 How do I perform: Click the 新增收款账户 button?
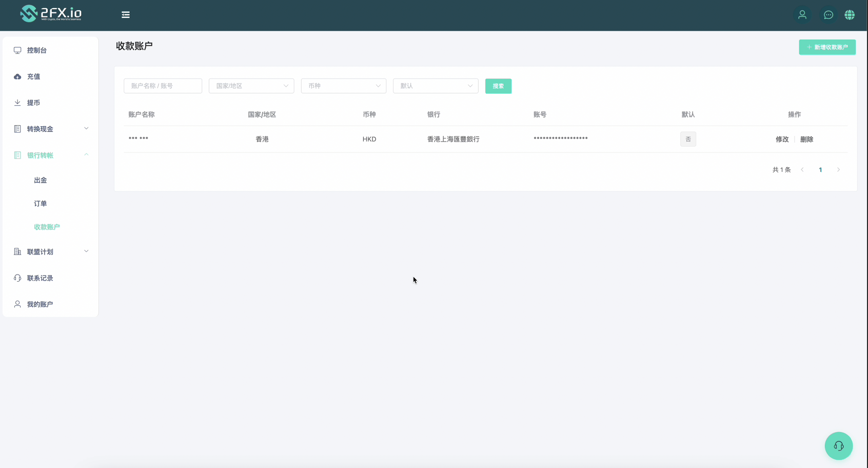click(x=827, y=47)
